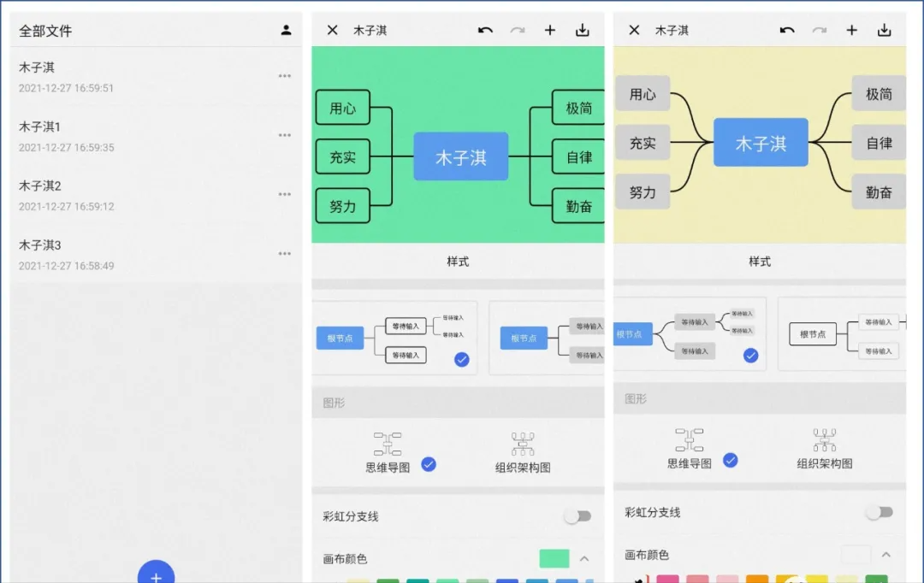The width and height of the screenshot is (924, 583).
Task: Add a node in the green-canvas editor
Action: (x=550, y=30)
